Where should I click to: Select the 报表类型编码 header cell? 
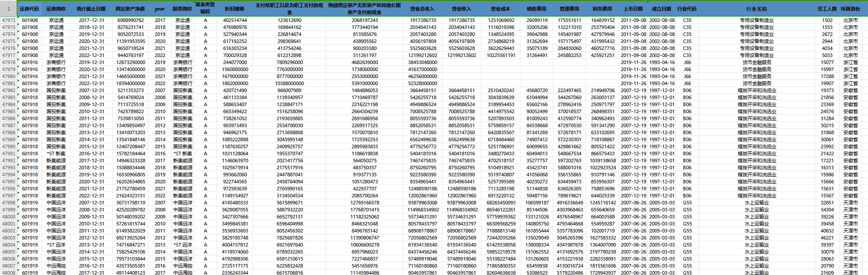coord(205,9)
